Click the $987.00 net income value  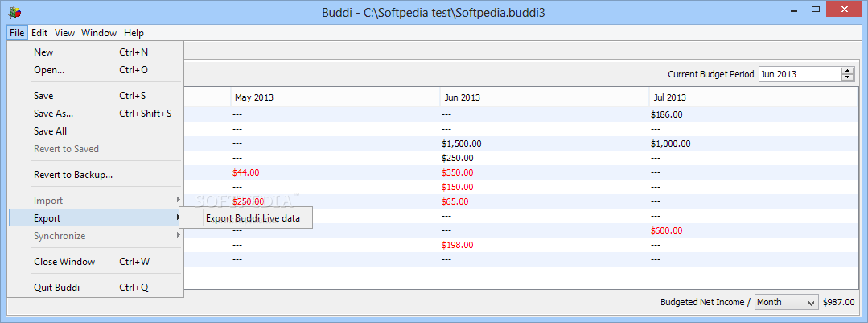[x=839, y=302]
